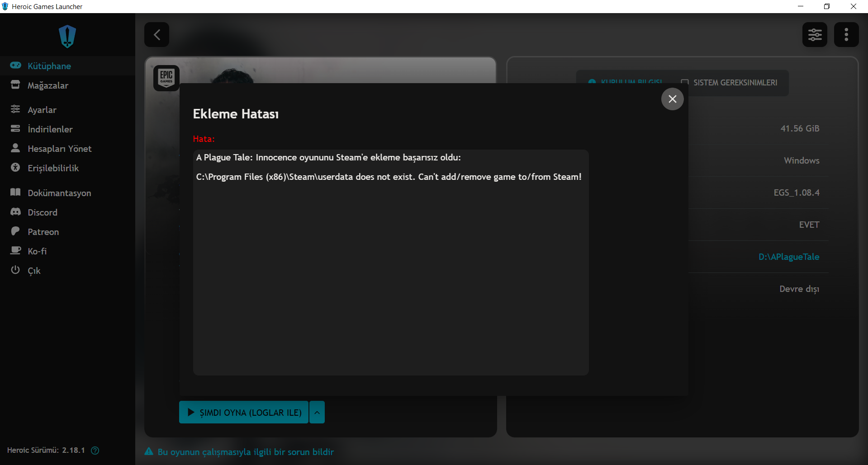Click the 41.56 GiB size value

800,128
